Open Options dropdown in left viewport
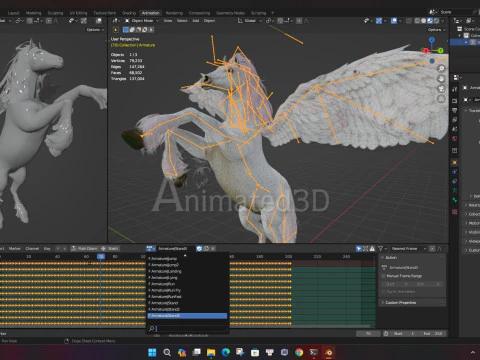 click(x=95, y=30)
